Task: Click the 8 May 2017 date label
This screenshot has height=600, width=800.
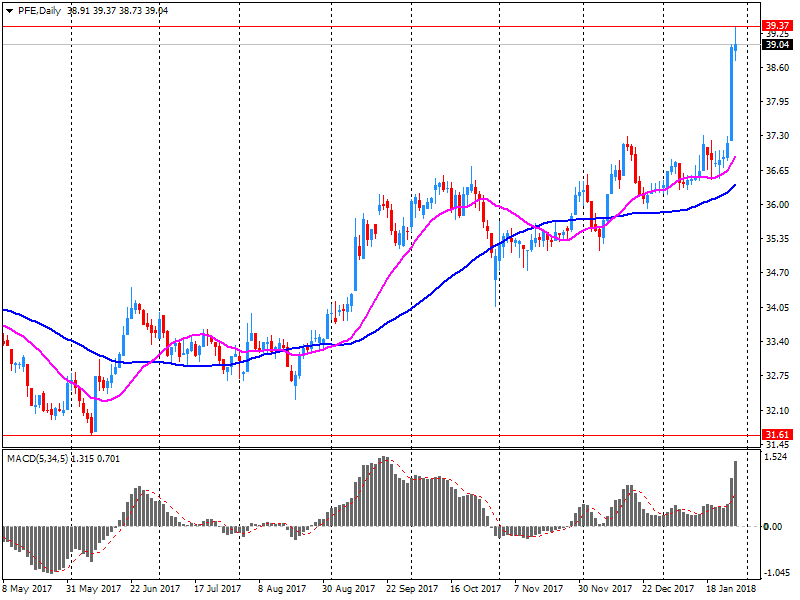Action: click(x=27, y=589)
